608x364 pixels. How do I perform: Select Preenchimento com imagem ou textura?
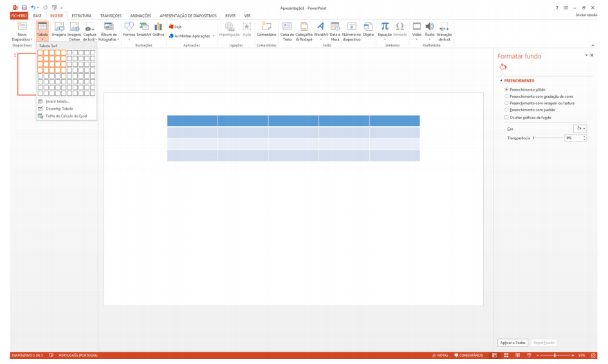click(507, 103)
